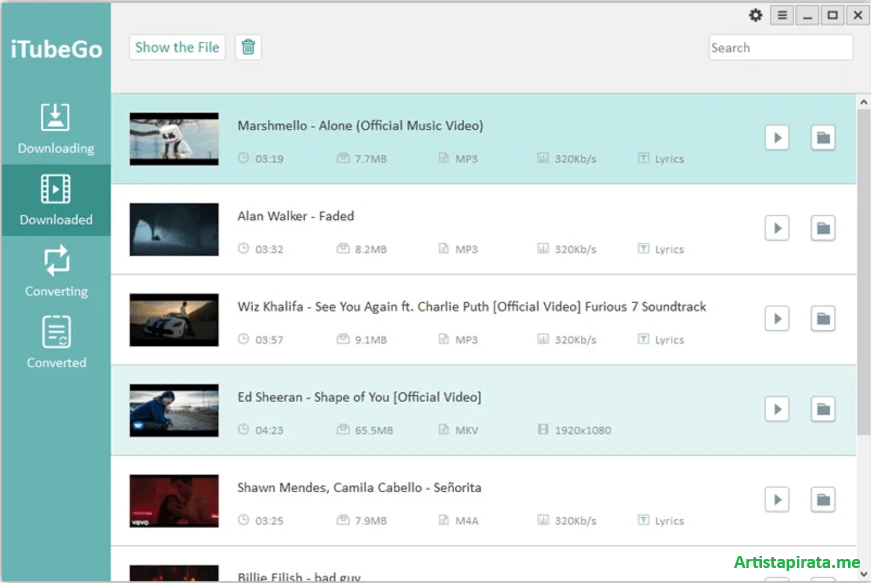The height and width of the screenshot is (583, 871).
Task: Play the Señorita track by Shawn Mendes
Action: coord(777,499)
